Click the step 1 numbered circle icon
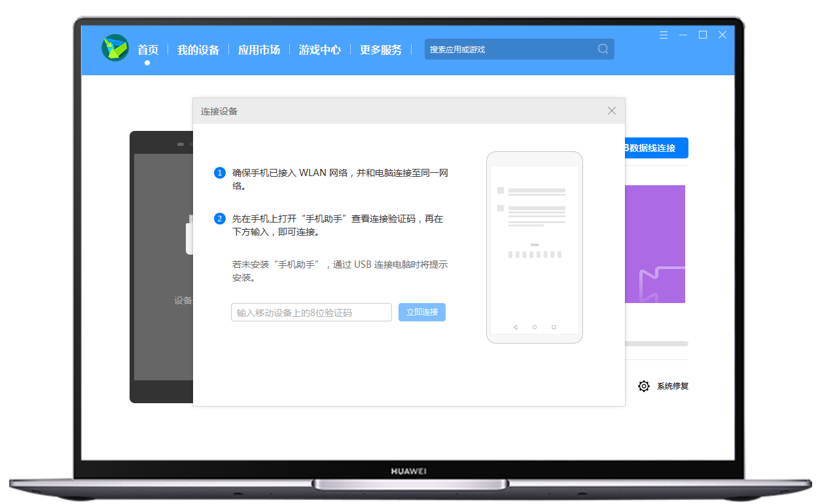818x504 pixels. 219,172
